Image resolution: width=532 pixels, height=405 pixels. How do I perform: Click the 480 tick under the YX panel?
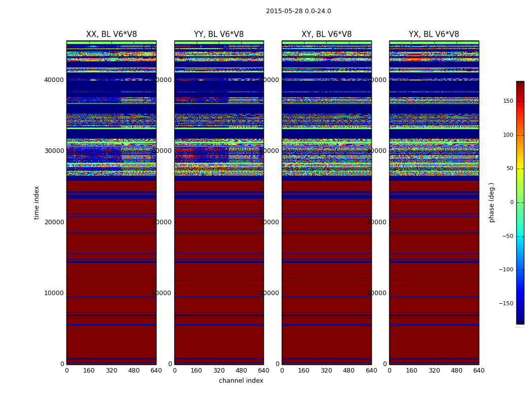[457, 371]
